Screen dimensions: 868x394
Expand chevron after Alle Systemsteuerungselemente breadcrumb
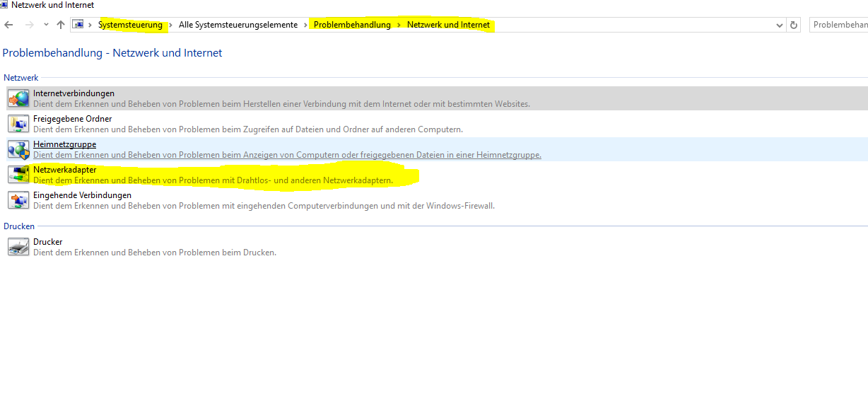click(x=307, y=25)
